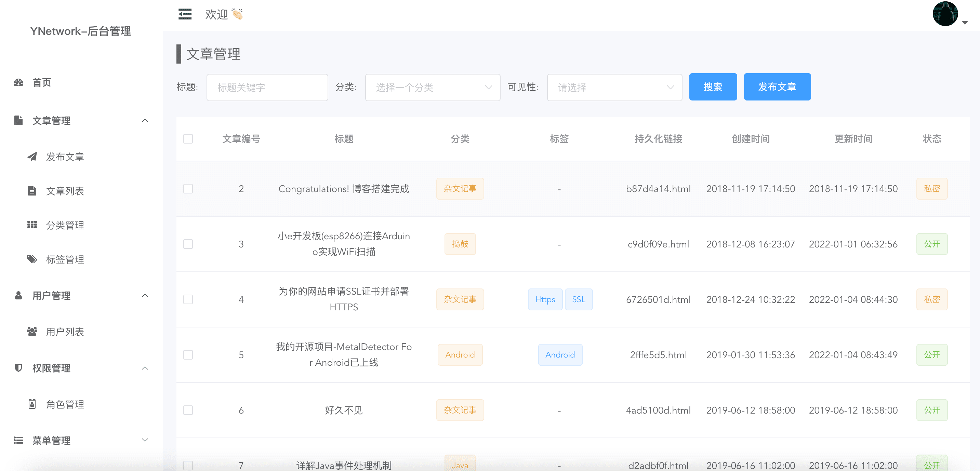
Task: Open the 可见性 visibility dropdown
Action: click(614, 88)
